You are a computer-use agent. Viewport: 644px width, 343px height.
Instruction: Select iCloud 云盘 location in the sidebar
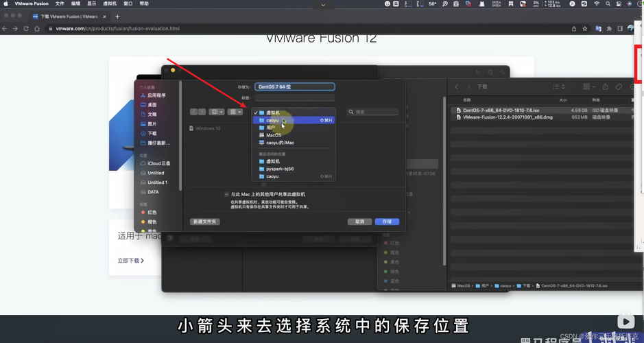tap(155, 163)
